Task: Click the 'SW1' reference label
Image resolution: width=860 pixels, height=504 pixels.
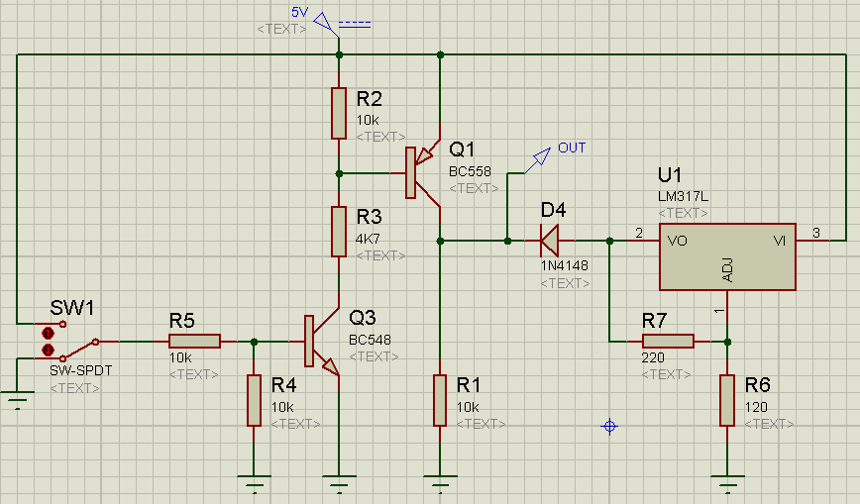Action: (72, 308)
